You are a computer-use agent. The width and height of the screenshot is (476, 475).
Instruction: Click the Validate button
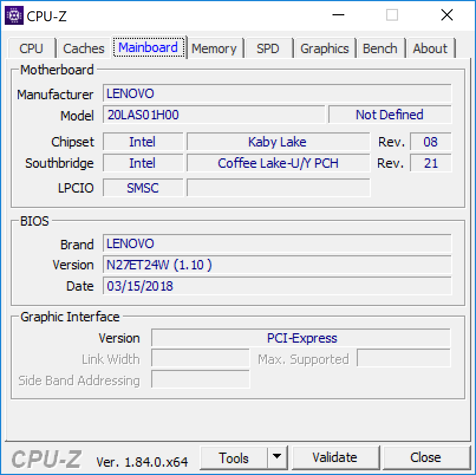pos(335,457)
